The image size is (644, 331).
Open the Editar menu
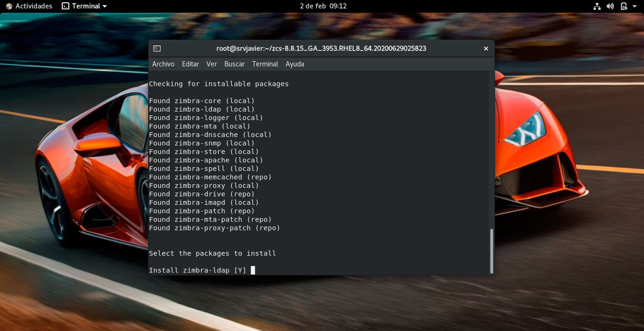190,64
